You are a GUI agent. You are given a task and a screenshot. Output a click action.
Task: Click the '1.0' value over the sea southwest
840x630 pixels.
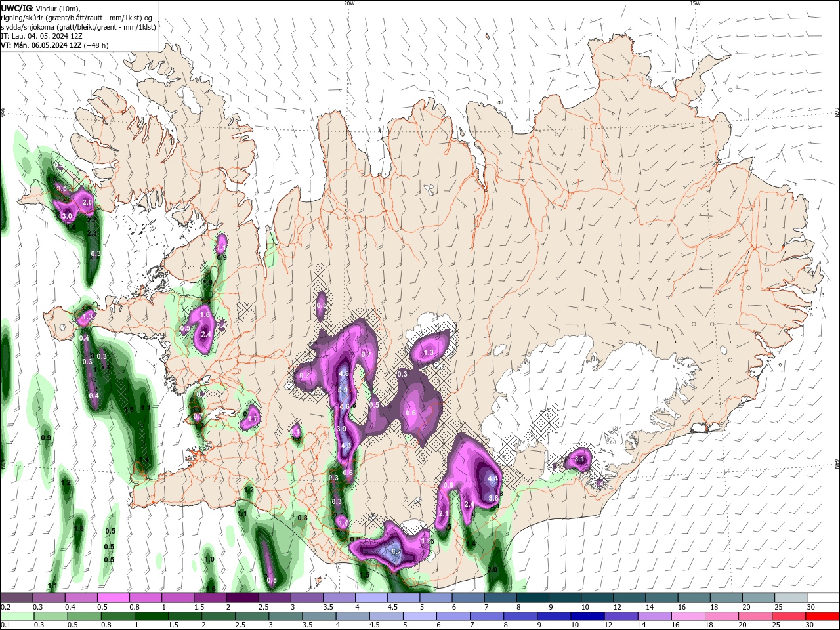209,560
